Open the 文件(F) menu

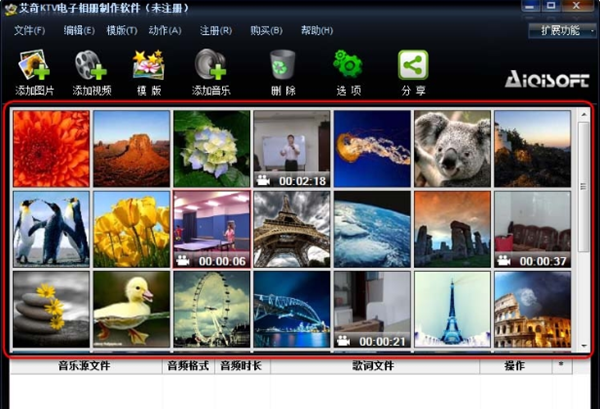(29, 30)
